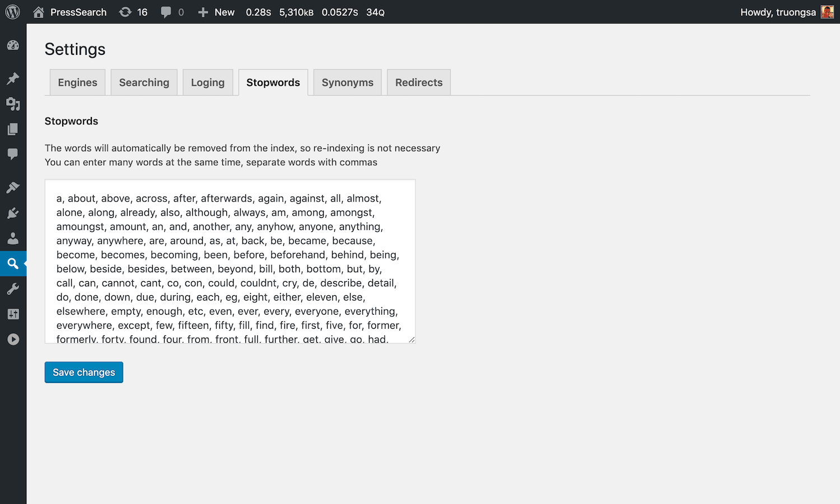Open Settings sliders icon in sidebar

pyautogui.click(x=13, y=314)
